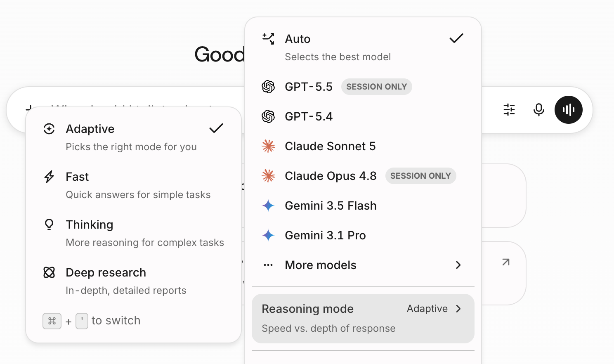Start voice mode with the black waveform button

(x=569, y=110)
